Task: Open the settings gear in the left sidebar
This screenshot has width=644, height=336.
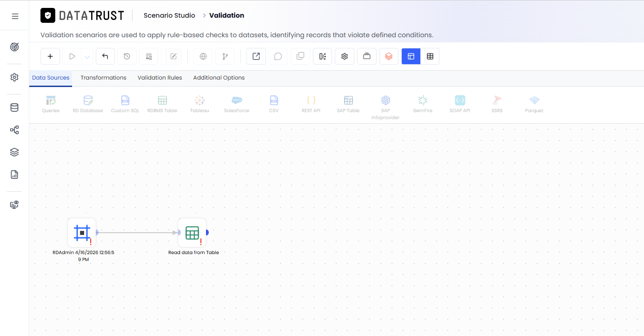Action: point(14,77)
